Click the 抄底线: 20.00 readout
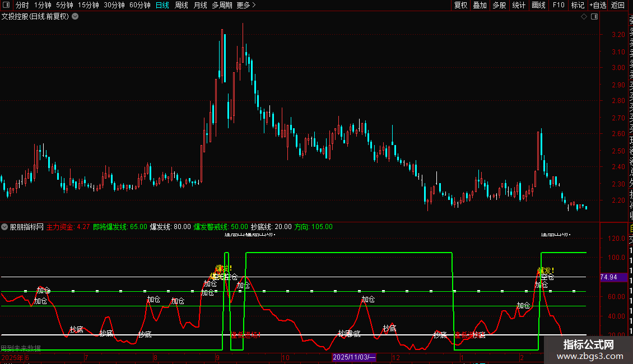The height and width of the screenshot is (364, 633). click(271, 227)
